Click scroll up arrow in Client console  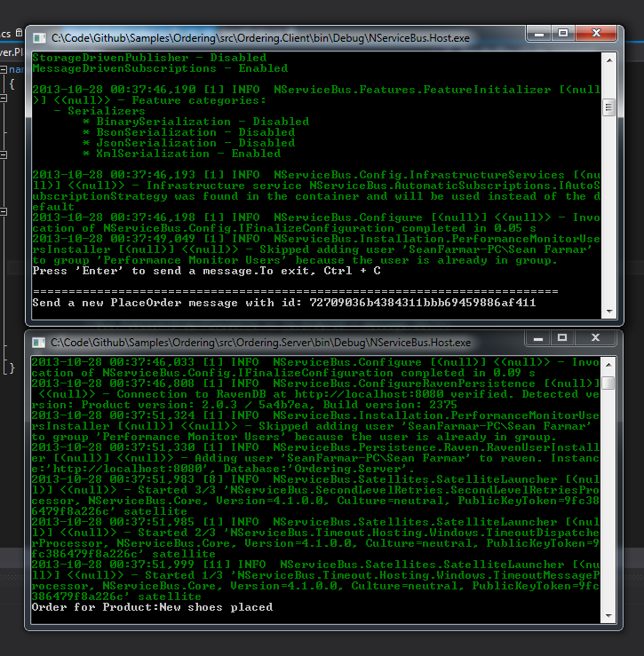point(609,60)
